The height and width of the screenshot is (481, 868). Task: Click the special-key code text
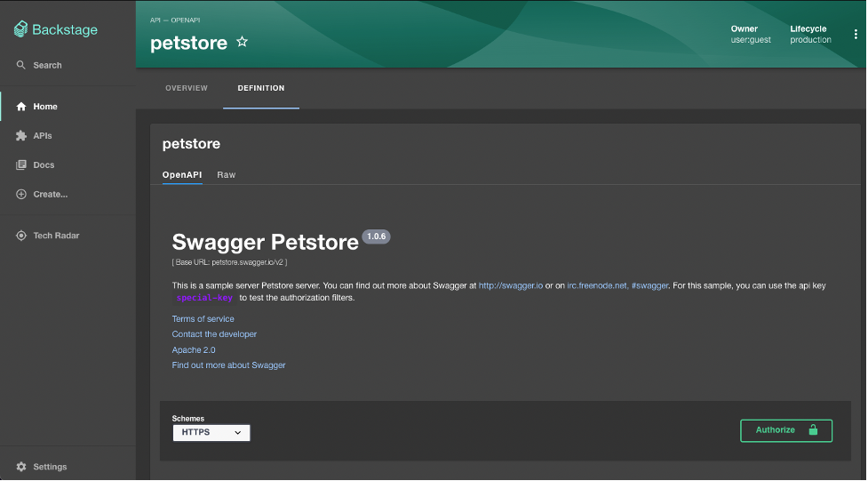coord(204,298)
